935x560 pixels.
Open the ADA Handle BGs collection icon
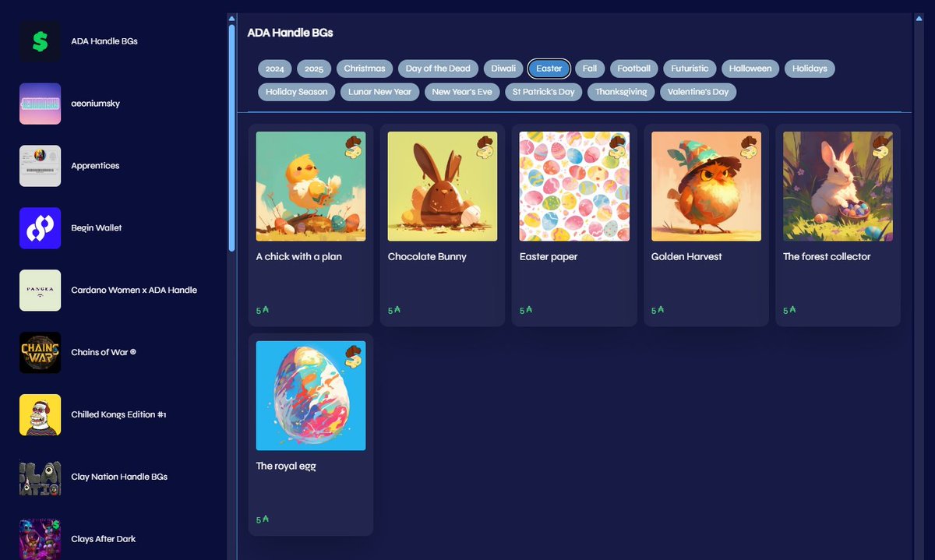point(40,41)
